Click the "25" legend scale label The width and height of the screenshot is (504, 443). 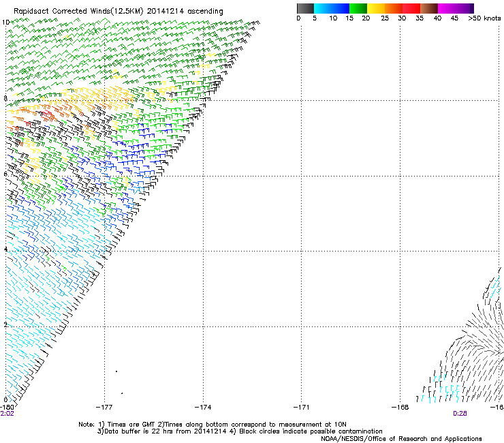(385, 18)
